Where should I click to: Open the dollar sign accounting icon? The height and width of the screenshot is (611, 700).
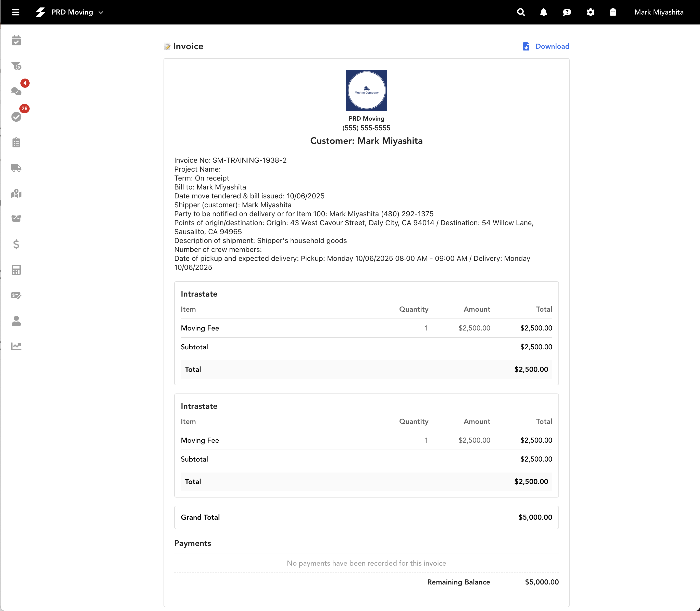point(16,244)
